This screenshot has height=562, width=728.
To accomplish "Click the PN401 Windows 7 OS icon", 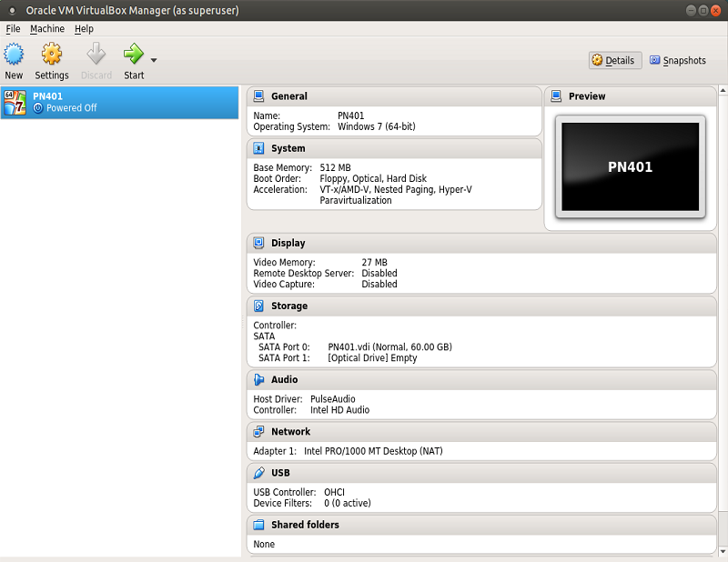I will [x=15, y=103].
